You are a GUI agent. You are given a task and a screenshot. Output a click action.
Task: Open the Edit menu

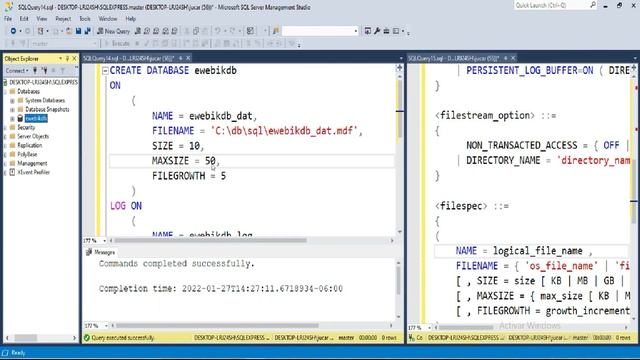click(24, 19)
